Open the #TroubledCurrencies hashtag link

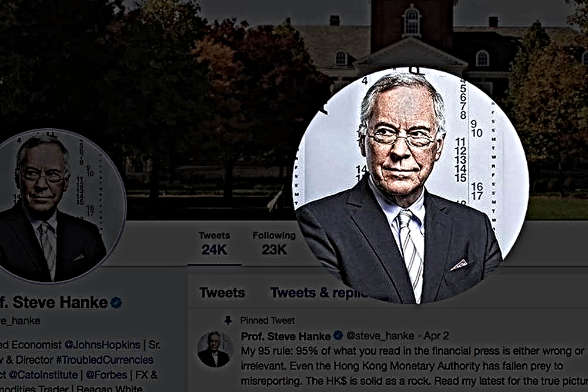coord(105,360)
